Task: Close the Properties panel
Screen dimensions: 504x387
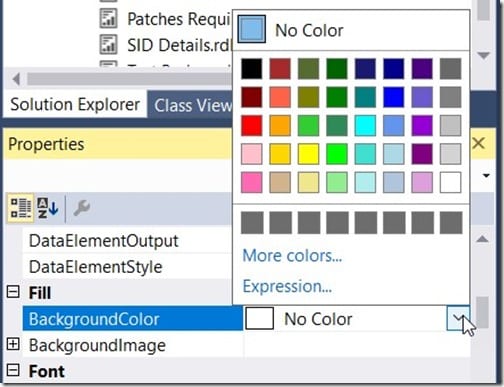Action: tap(479, 143)
